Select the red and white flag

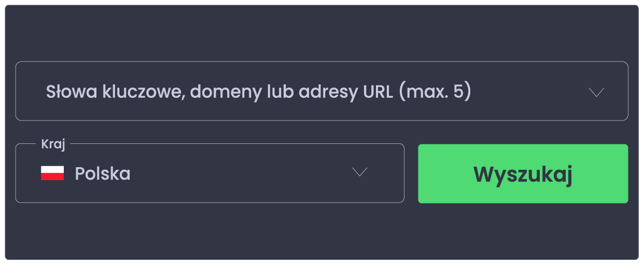click(52, 173)
